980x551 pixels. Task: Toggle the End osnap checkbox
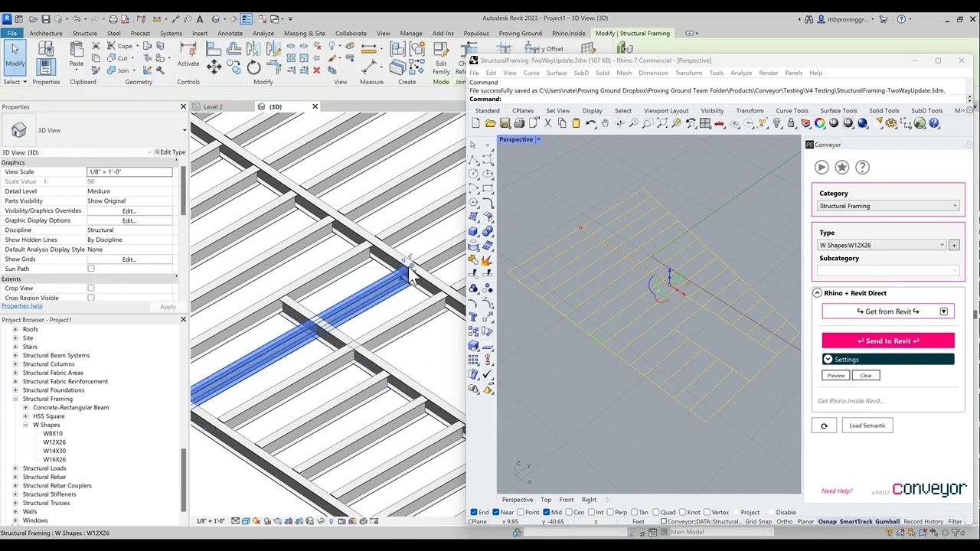[x=475, y=512]
